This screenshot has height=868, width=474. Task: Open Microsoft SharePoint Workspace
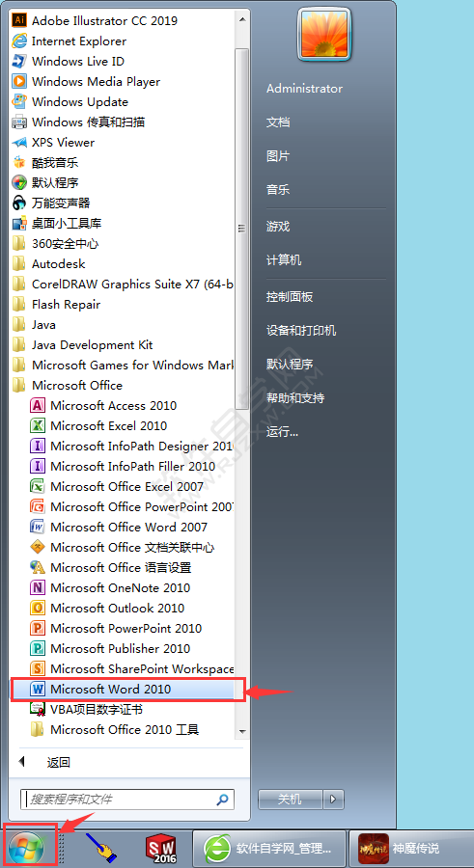pos(131,668)
